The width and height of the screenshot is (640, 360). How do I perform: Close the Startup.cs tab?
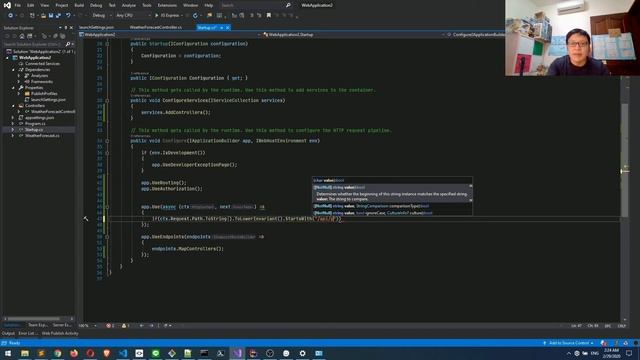point(228,27)
